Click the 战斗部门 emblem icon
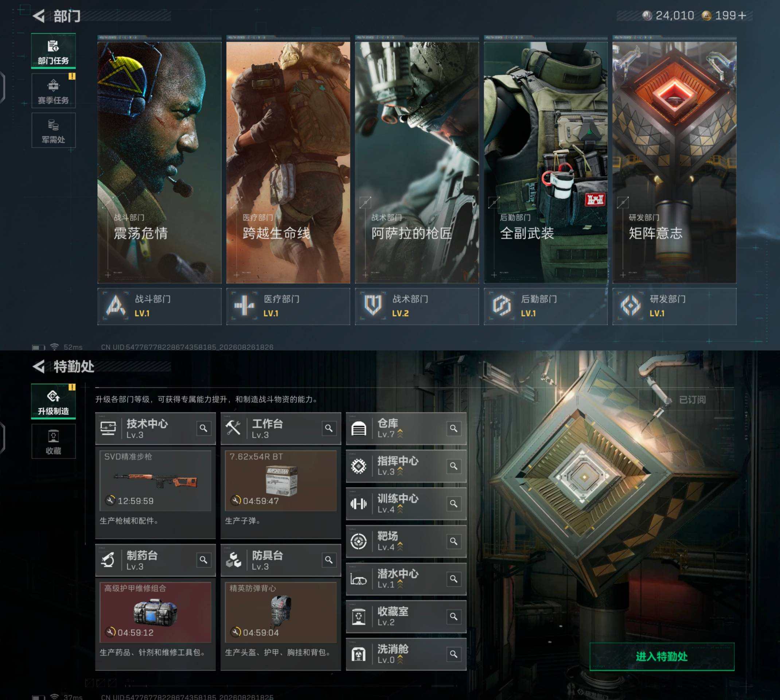The image size is (780, 700). tap(115, 306)
